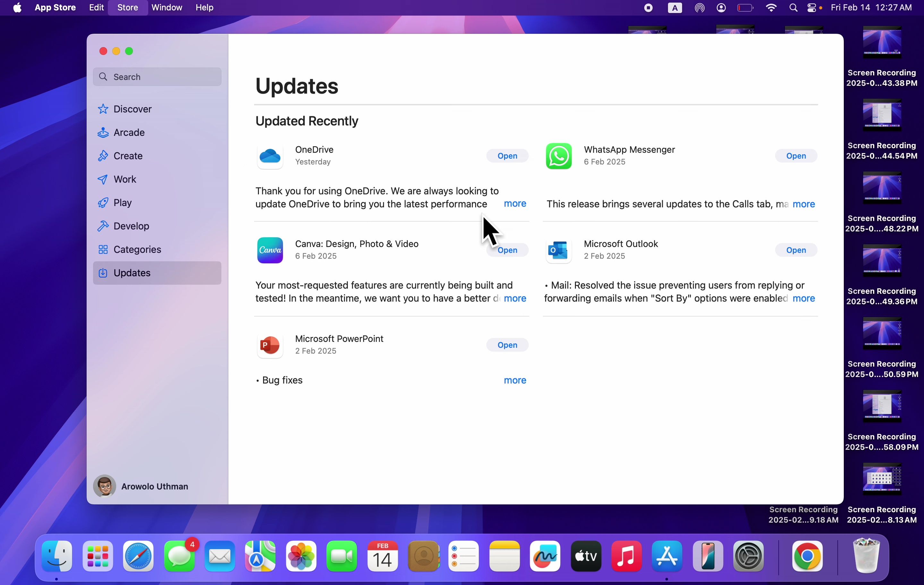This screenshot has height=585, width=924.
Task: Open Reminders from the Dock
Action: pos(464,556)
